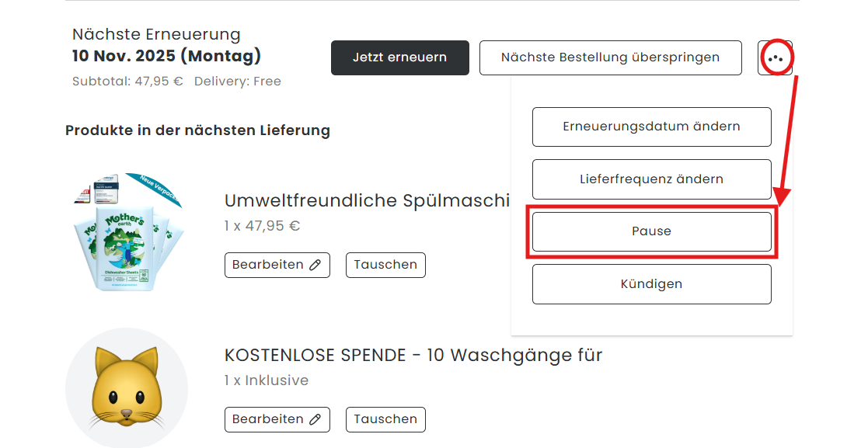The image size is (868, 448).
Task: Click the Produkte in der nächsten Lieferung heading
Action: 197,130
